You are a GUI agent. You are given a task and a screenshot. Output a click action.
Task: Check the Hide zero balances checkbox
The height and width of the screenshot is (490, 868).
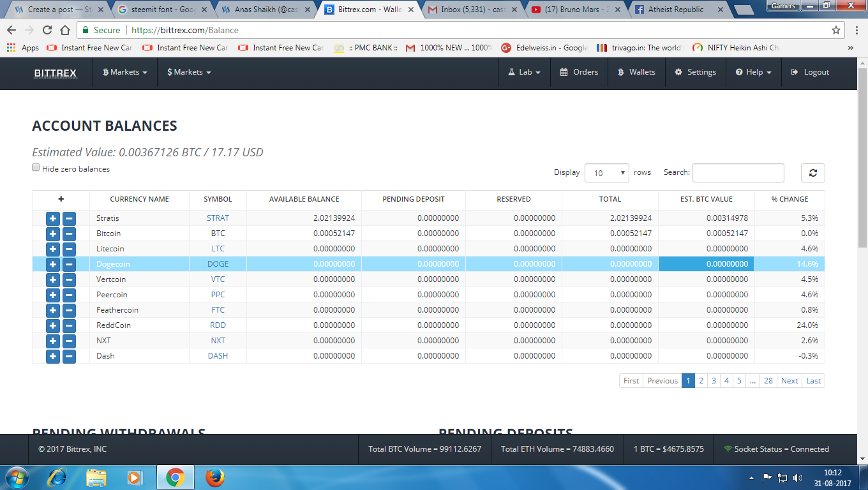coord(36,168)
